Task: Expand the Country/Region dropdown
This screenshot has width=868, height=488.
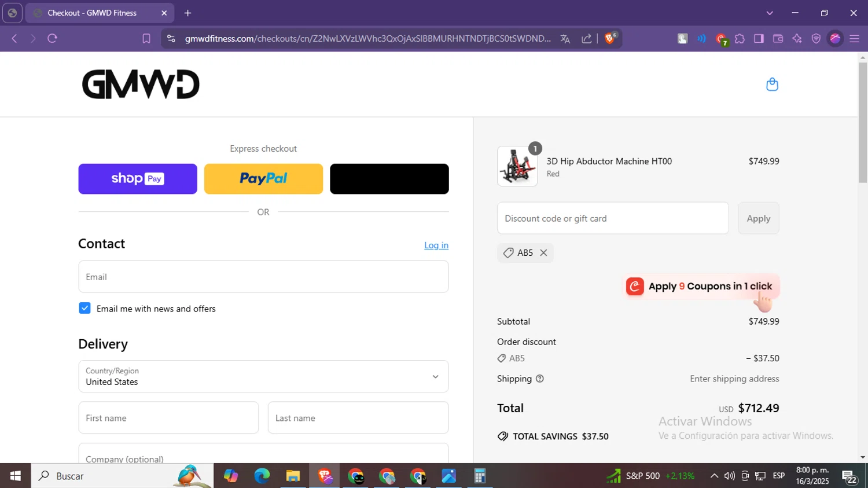Action: pyautogui.click(x=263, y=376)
